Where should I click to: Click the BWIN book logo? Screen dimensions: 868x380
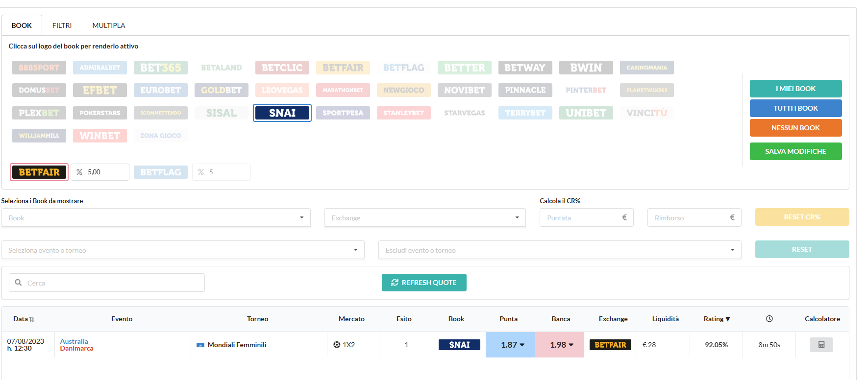click(586, 68)
